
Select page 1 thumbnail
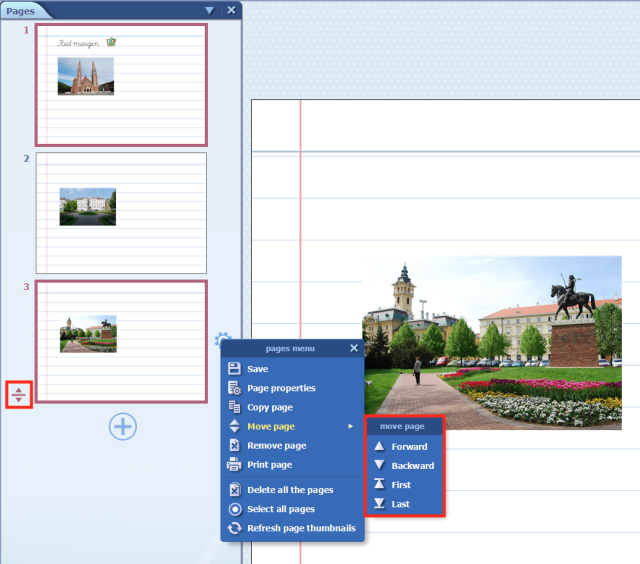tap(121, 85)
